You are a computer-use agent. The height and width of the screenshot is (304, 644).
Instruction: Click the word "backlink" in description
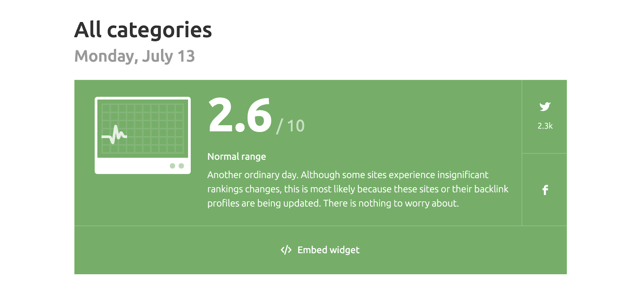tap(491, 189)
